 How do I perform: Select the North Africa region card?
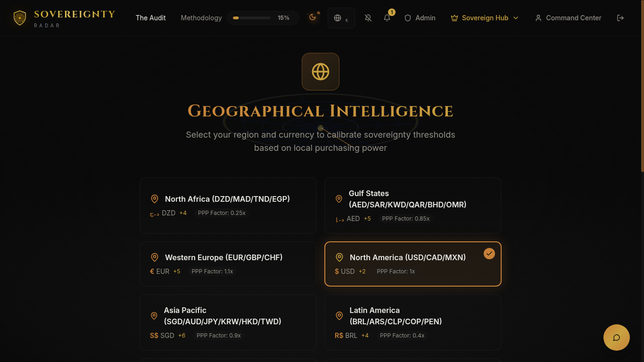[228, 206]
